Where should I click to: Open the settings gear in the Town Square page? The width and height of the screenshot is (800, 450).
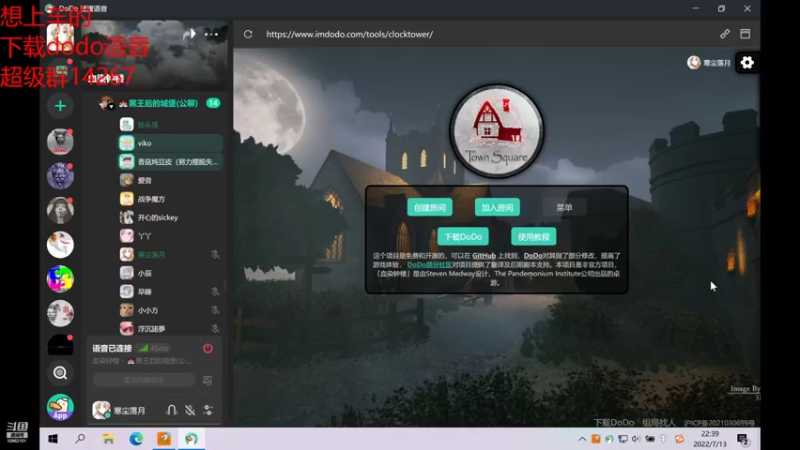pyautogui.click(x=747, y=63)
